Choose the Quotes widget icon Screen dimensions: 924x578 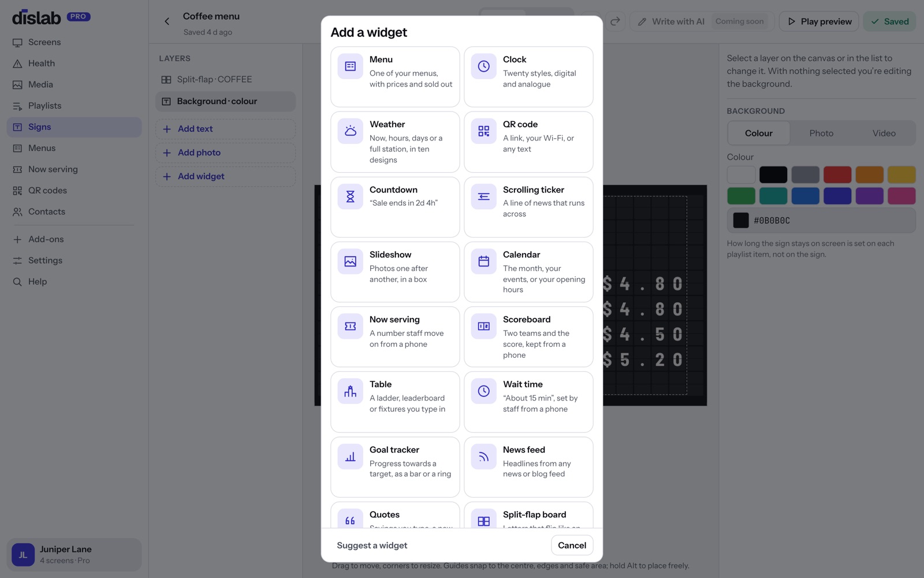click(351, 518)
